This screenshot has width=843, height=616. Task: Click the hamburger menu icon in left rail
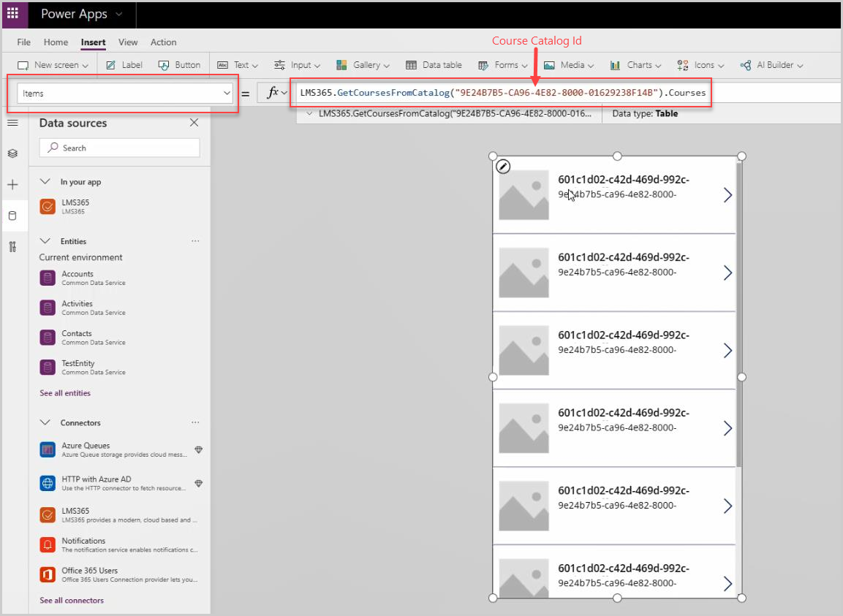(x=12, y=123)
